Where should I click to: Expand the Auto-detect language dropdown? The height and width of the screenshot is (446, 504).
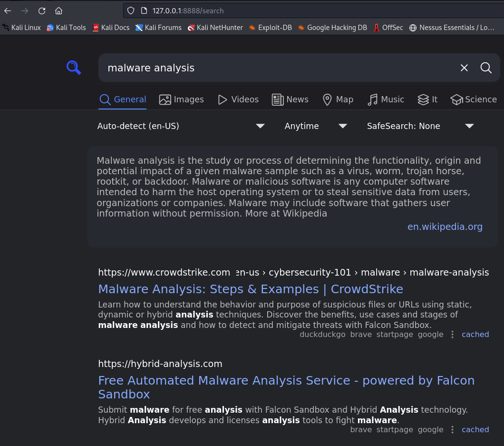pyautogui.click(x=181, y=126)
